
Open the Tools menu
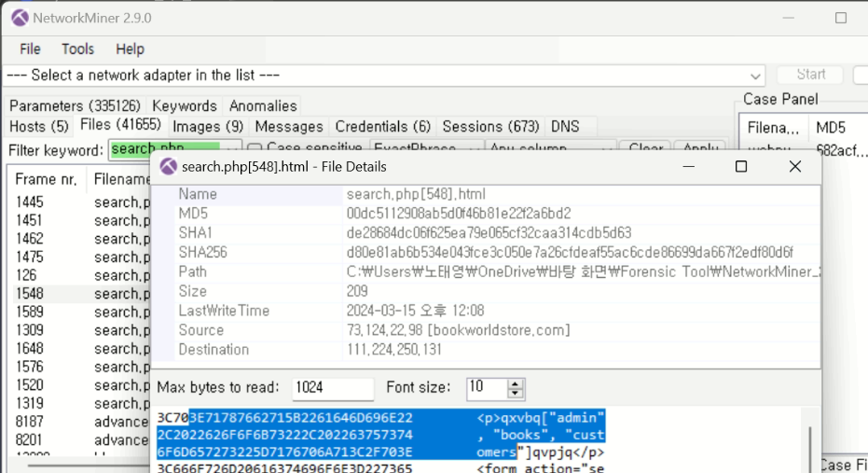[77, 49]
